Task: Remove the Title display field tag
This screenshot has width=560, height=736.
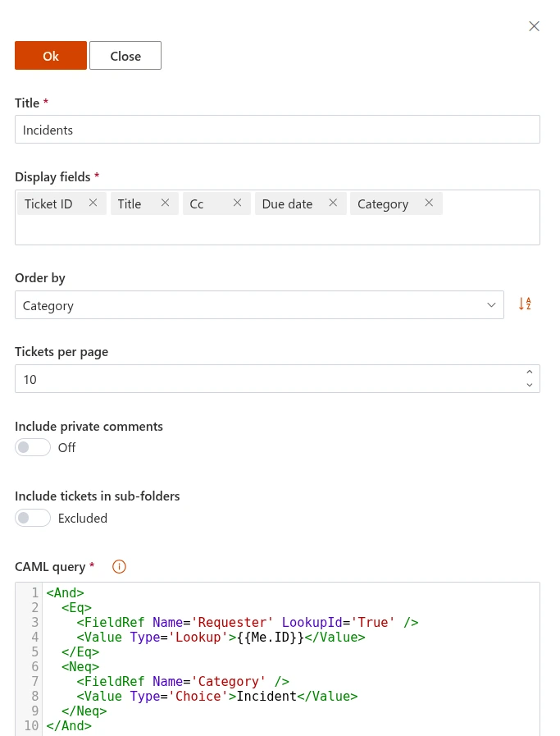Action: (x=165, y=203)
